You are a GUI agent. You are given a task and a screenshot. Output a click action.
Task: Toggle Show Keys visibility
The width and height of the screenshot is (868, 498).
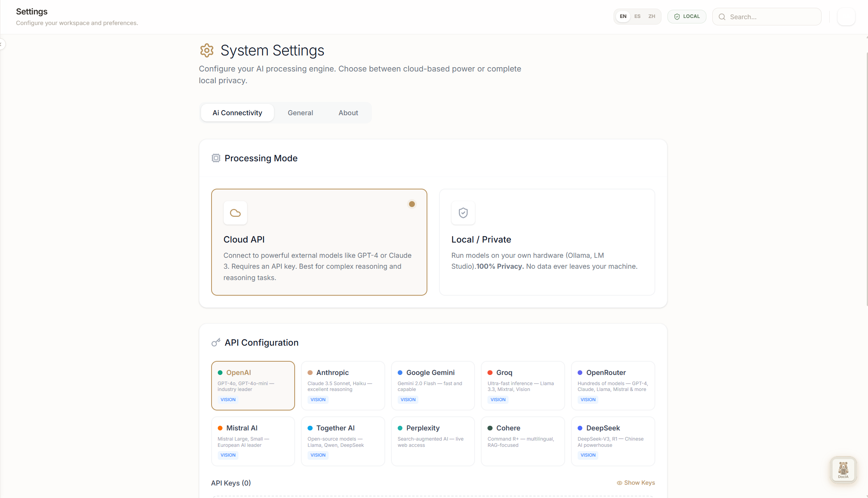[636, 483]
